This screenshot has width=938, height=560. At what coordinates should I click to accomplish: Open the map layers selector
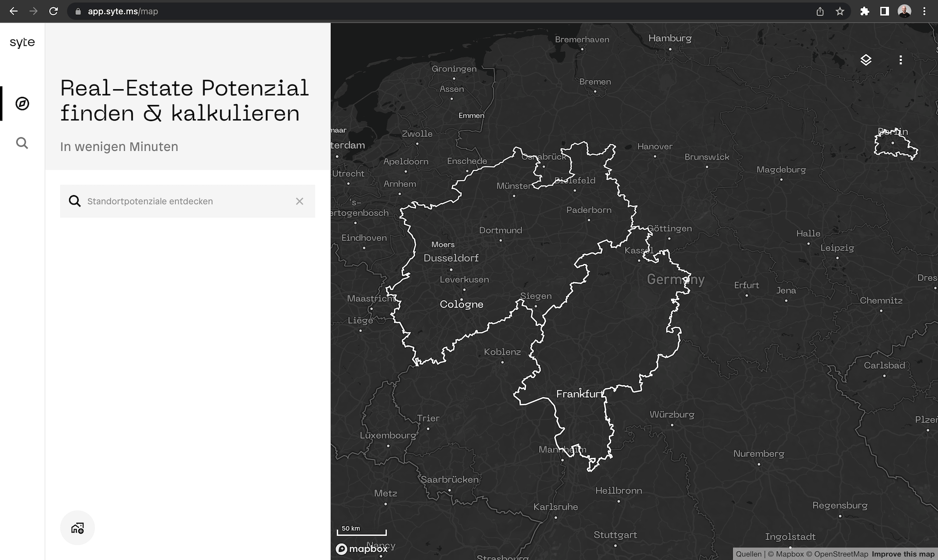pos(865,60)
